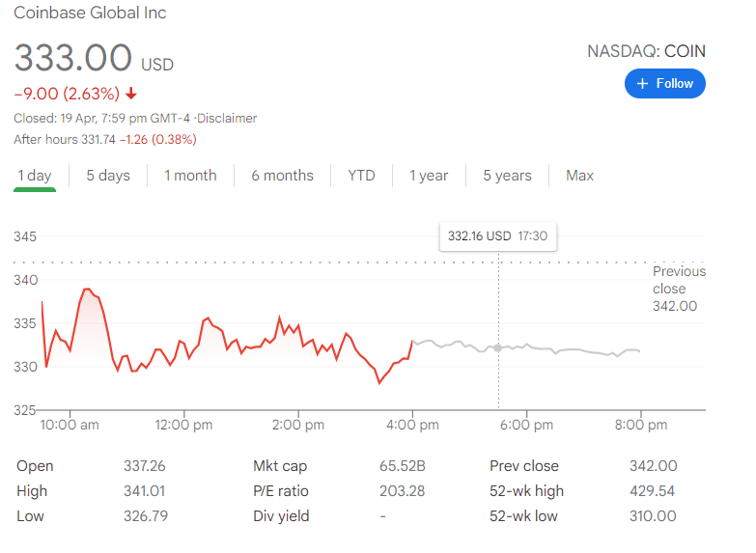Switch to the 5 days range
756x553 pixels.
[x=108, y=176]
